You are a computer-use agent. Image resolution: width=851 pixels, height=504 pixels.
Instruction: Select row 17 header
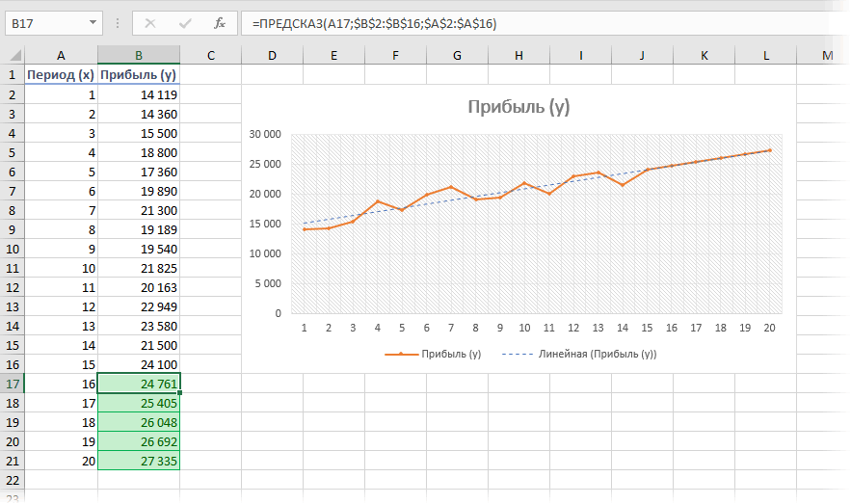tap(13, 383)
